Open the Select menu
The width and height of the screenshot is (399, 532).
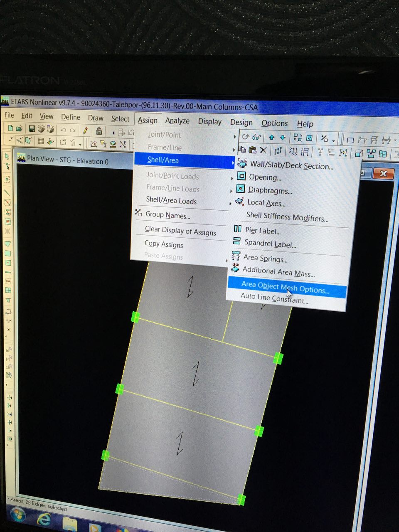pyautogui.click(x=120, y=119)
